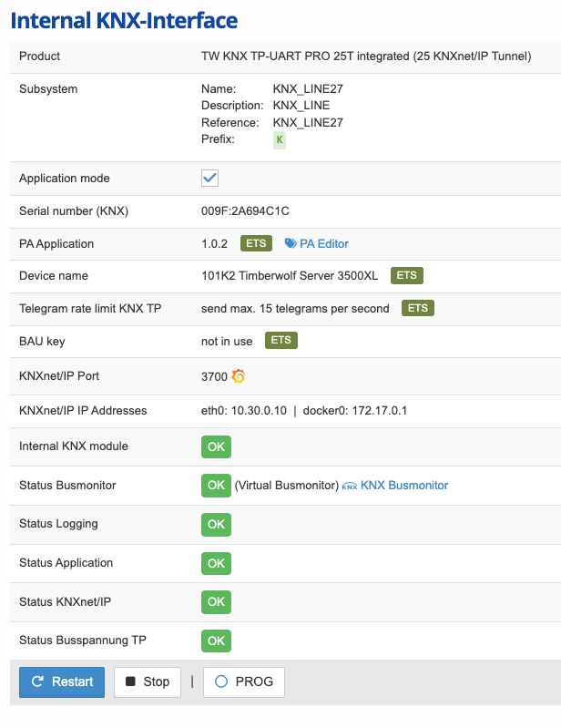Click the Reference value KNX_LINE27
This screenshot has width=561, height=728.
(308, 123)
